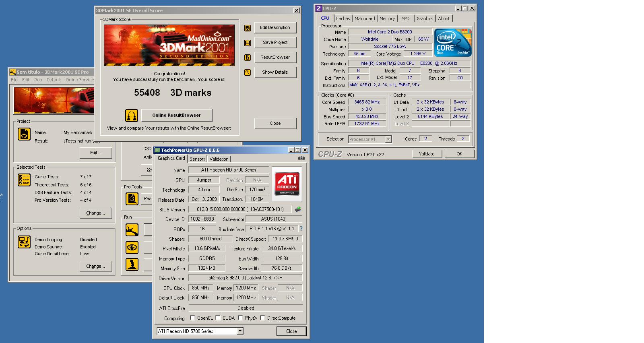The height and width of the screenshot is (343, 644).
Task: Switch to the Mainboard tab in CPU-Z
Action: coord(365,19)
